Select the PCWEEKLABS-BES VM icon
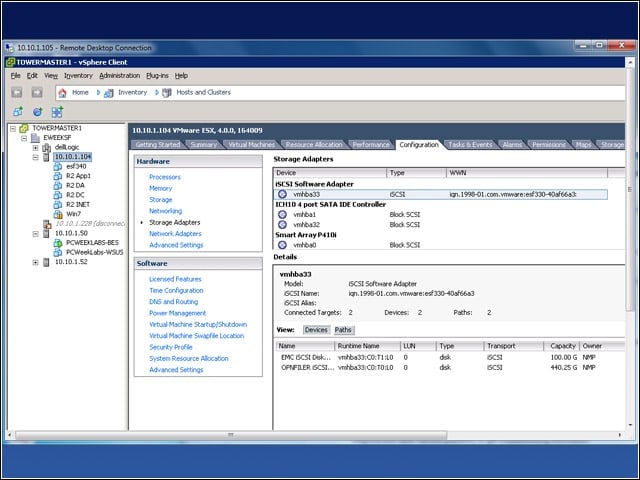Screen dimensions: 640x480 coord(58,243)
